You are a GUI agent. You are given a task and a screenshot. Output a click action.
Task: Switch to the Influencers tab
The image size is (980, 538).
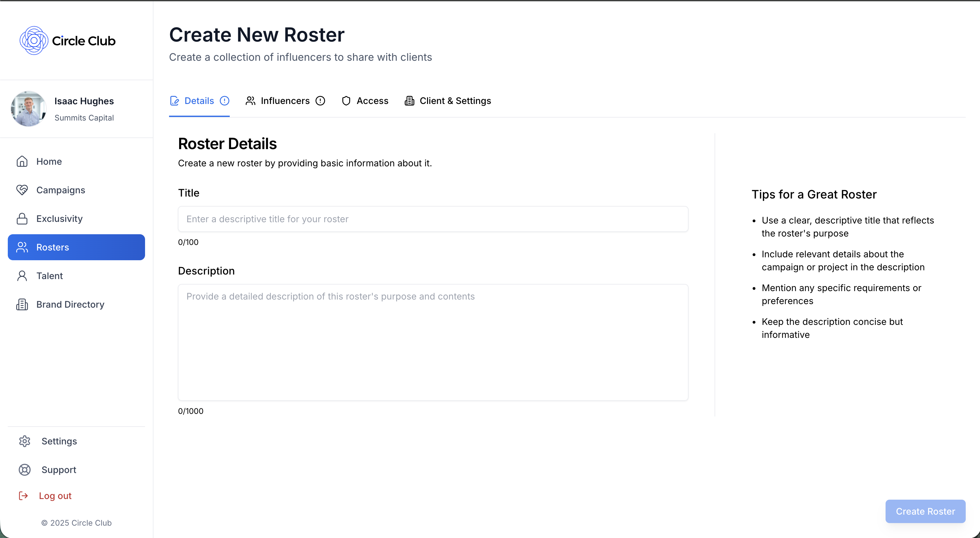(x=285, y=100)
